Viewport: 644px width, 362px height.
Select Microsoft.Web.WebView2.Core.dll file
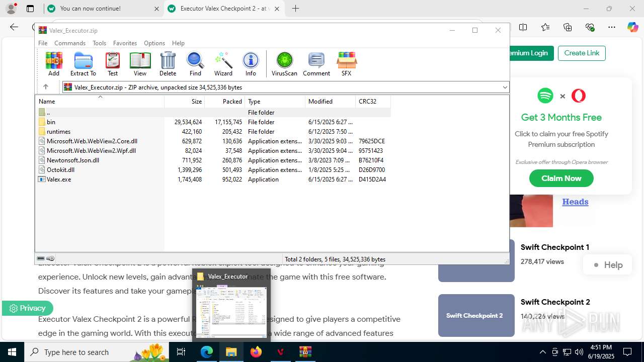(x=213, y=141)
